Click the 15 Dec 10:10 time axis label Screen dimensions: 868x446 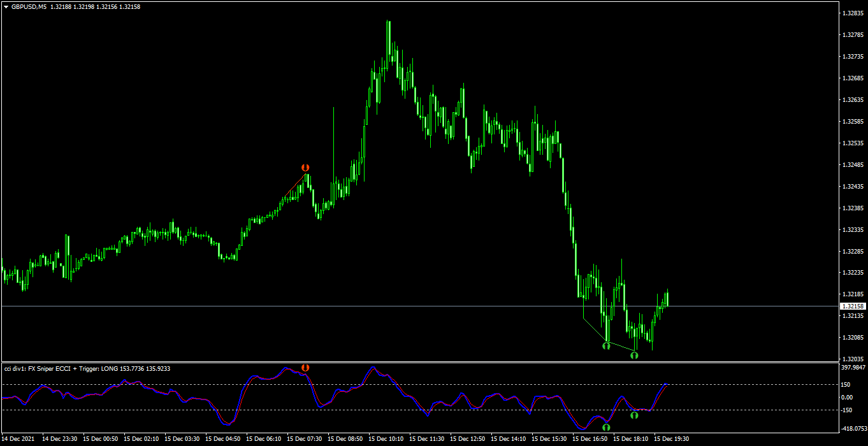[390, 439]
